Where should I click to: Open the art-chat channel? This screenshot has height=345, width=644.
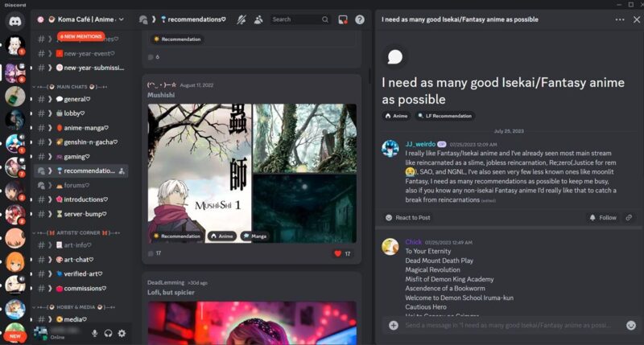tap(81, 259)
